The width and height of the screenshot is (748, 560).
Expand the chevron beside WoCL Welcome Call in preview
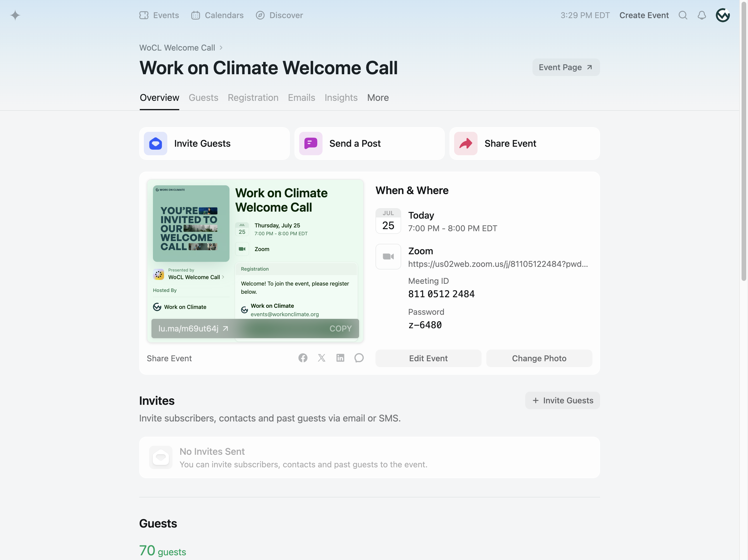tap(223, 277)
